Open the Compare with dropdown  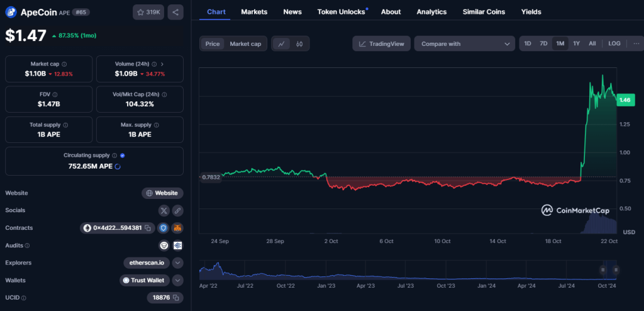point(465,43)
